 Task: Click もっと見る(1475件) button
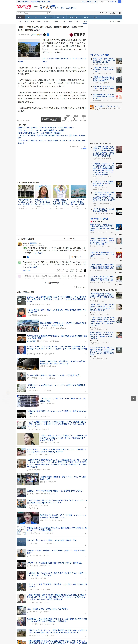(x=52, y=283)
